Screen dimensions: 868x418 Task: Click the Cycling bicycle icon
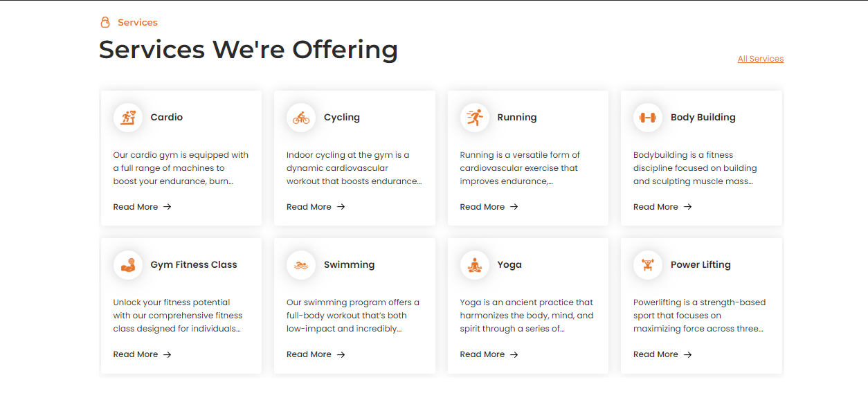pos(301,118)
